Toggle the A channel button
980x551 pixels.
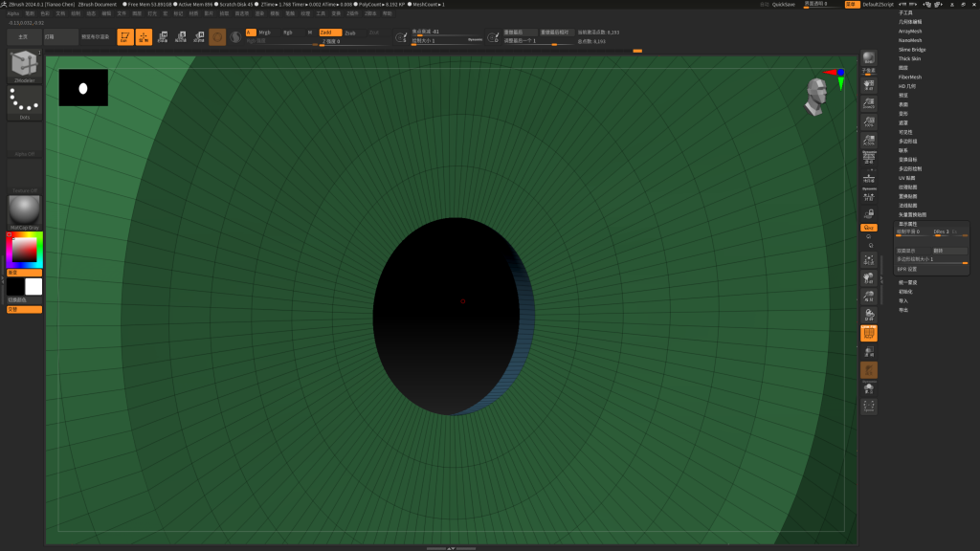pos(250,33)
